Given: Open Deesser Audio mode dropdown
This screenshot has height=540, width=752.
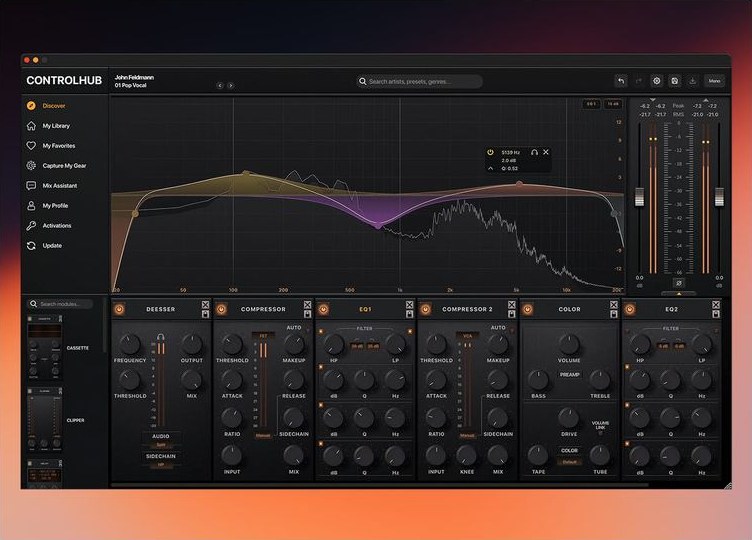Looking at the screenshot, I should [x=161, y=445].
